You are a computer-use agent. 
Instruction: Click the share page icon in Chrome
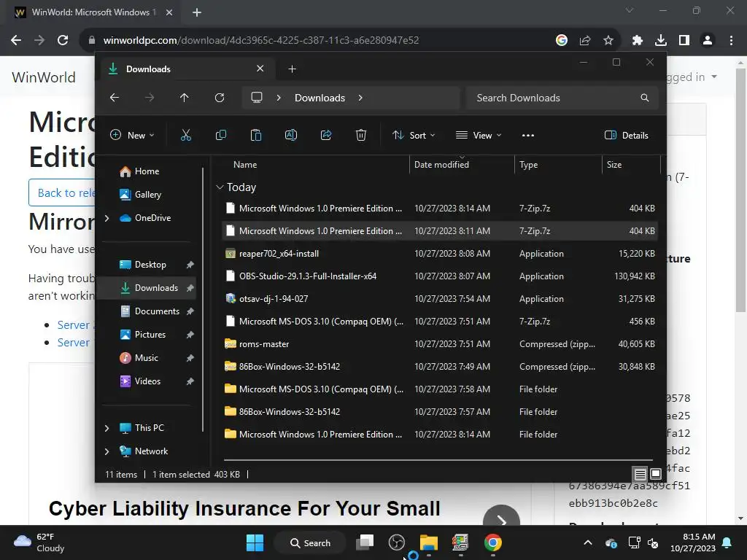pyautogui.click(x=585, y=40)
